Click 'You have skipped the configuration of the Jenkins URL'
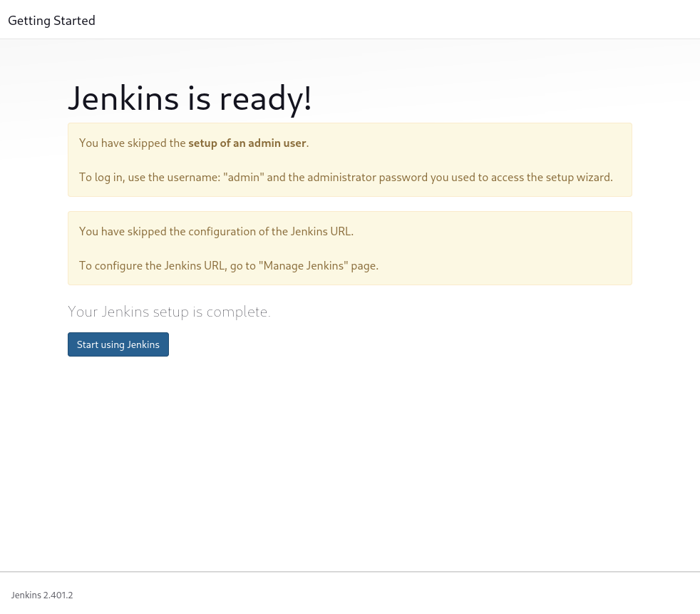 [216, 231]
